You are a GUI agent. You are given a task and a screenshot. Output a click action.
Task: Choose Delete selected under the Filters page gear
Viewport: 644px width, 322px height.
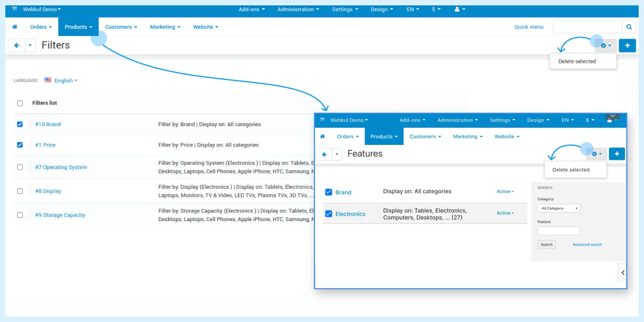click(577, 61)
